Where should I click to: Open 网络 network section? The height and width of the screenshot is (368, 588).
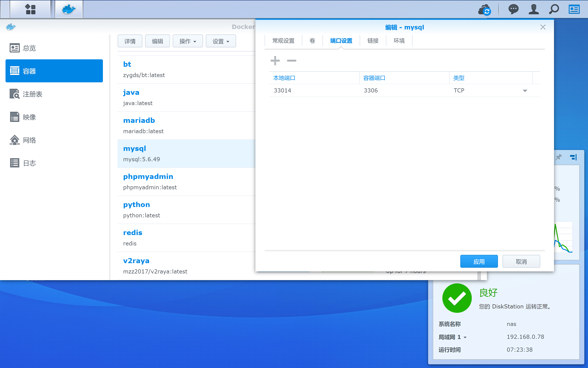54,140
